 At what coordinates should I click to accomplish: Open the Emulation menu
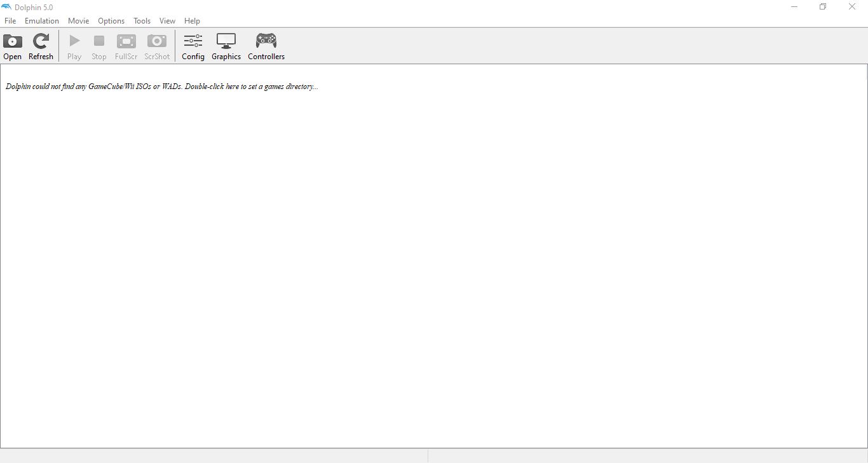click(x=42, y=21)
